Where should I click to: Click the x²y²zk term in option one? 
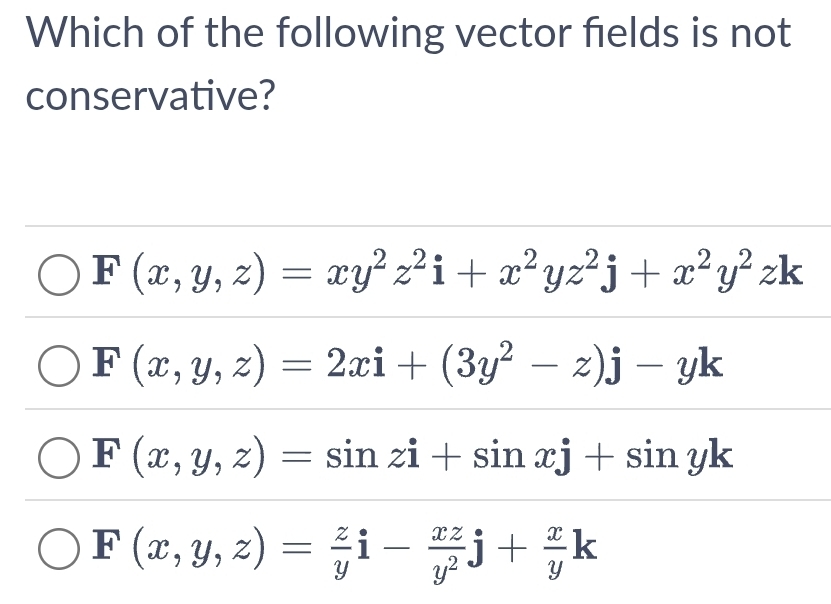tap(735, 274)
